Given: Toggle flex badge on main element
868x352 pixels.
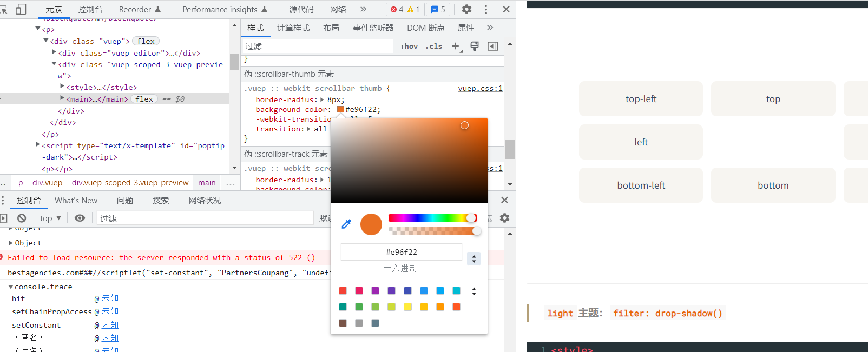Looking at the screenshot, I should click(144, 99).
